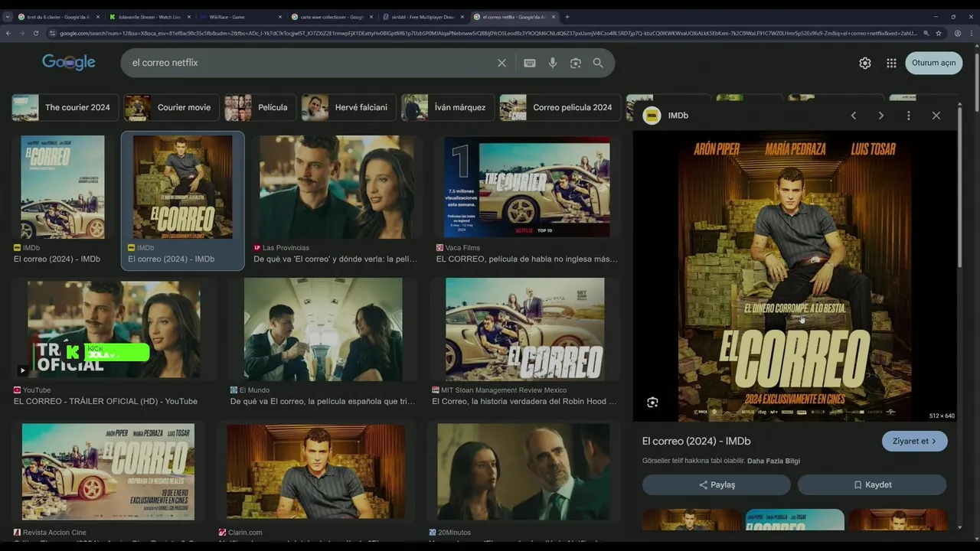Click the 'Paylaş' share button
Screen dimensions: 980x551
click(x=716, y=484)
